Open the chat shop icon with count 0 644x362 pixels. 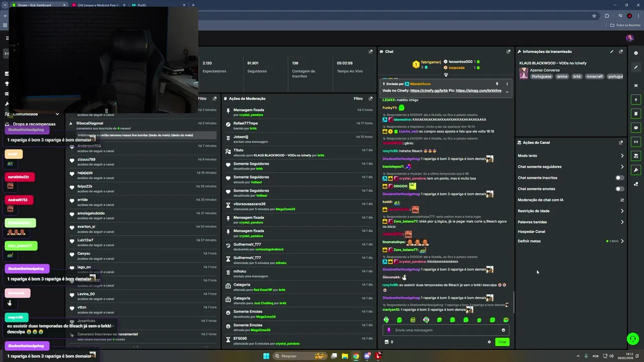(x=388, y=342)
